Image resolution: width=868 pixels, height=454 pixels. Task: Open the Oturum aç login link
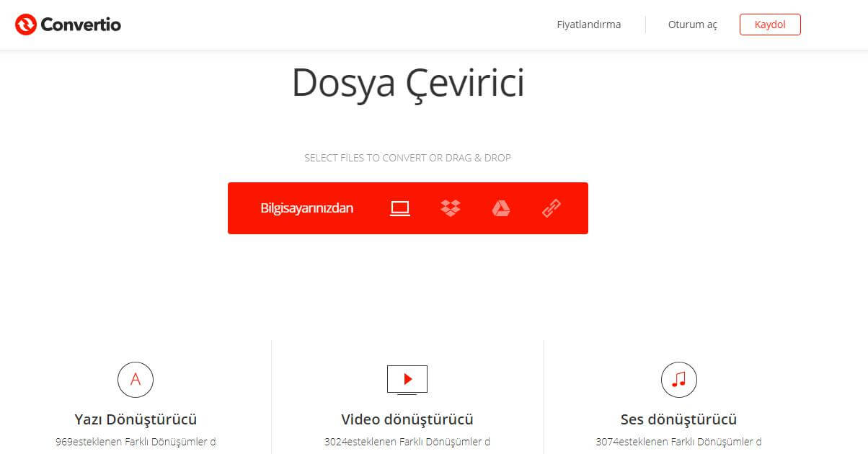point(693,25)
